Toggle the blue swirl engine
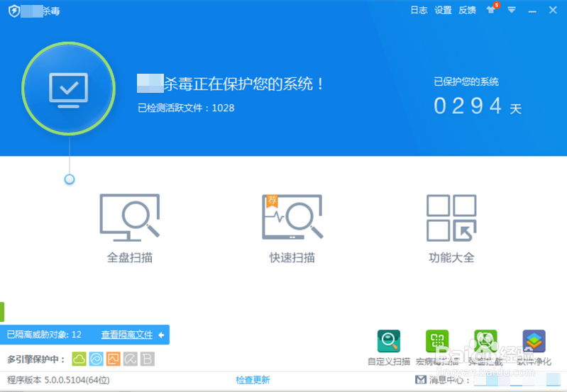567x392 pixels. click(x=97, y=359)
